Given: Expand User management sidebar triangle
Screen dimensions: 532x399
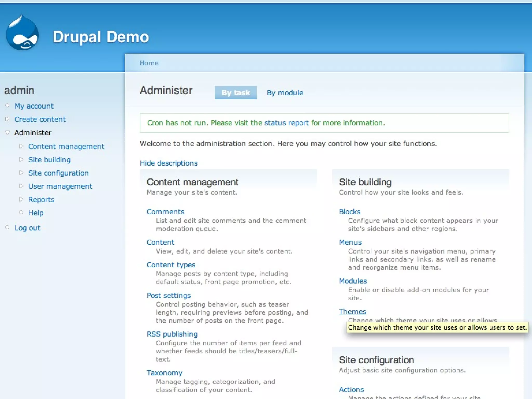Looking at the screenshot, I should pyautogui.click(x=21, y=186).
